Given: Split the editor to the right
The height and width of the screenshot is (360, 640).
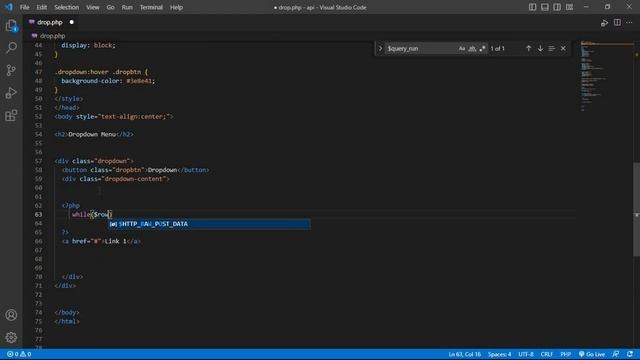Looking at the screenshot, I should pos(617,22).
